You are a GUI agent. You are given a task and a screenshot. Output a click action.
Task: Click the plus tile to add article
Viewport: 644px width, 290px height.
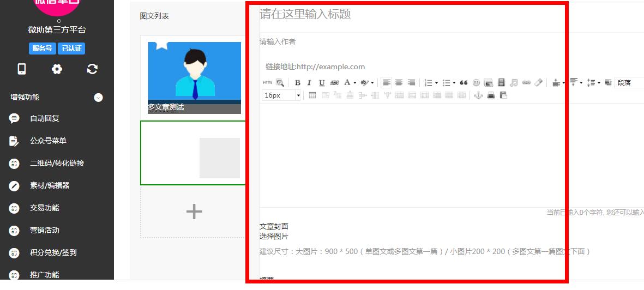194,212
